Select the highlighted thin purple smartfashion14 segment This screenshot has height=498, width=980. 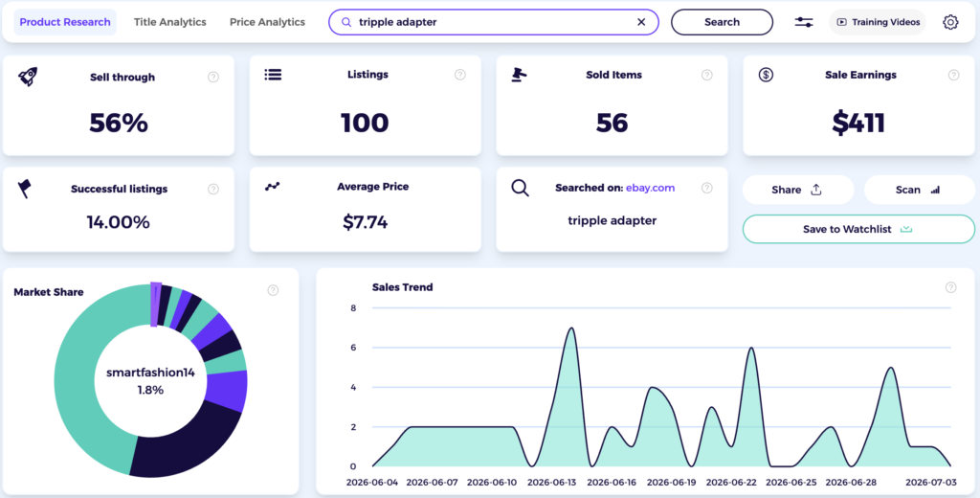coord(155,305)
